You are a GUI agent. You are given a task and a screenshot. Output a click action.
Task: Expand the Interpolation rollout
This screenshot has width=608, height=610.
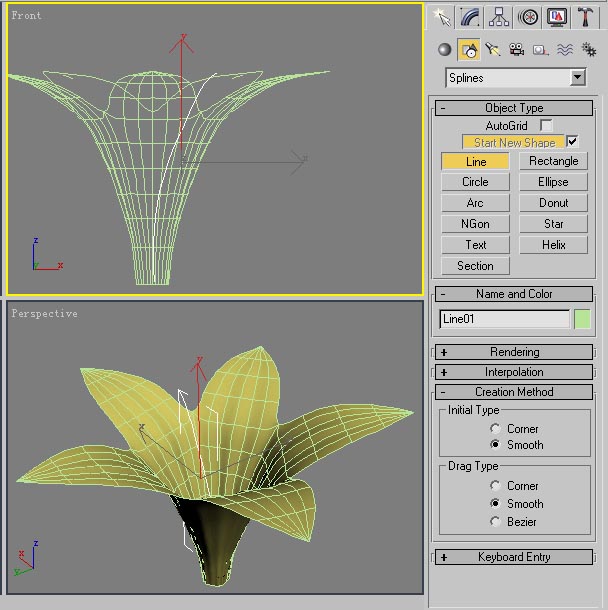coord(514,372)
